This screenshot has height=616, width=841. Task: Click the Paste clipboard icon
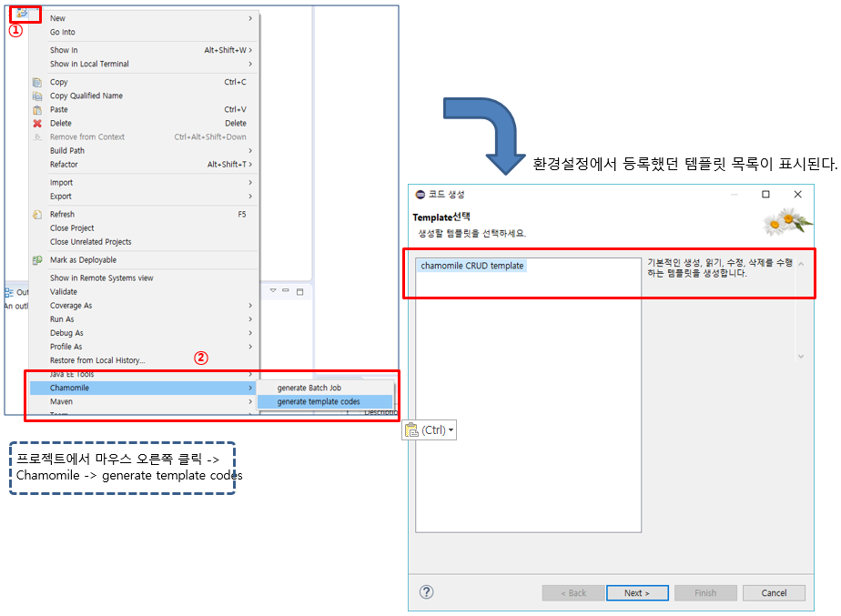(37, 109)
